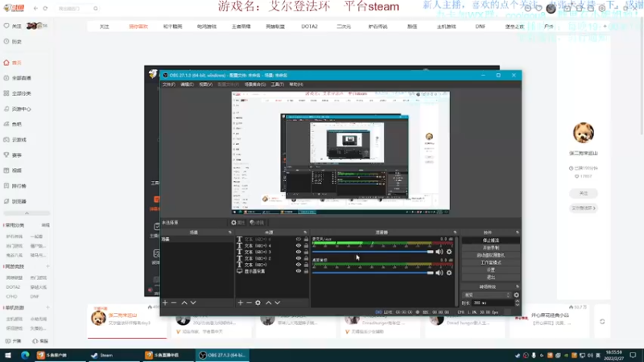The height and width of the screenshot is (362, 644).
Task: Click 启动虚拟摄像机 in OBS controls
Action: 491,255
